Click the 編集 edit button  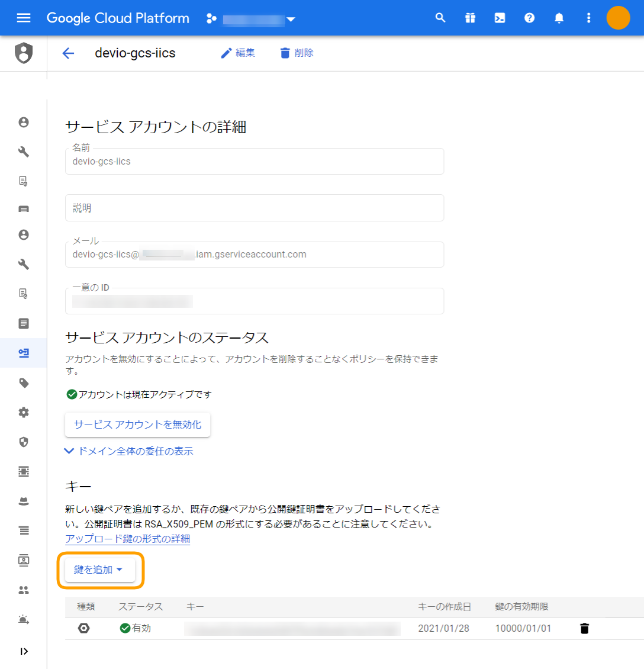(237, 53)
